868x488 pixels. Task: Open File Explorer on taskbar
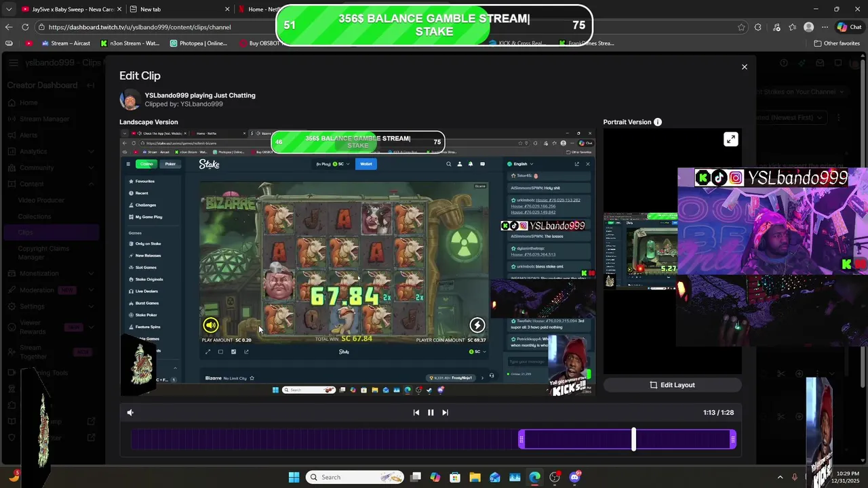point(475,477)
